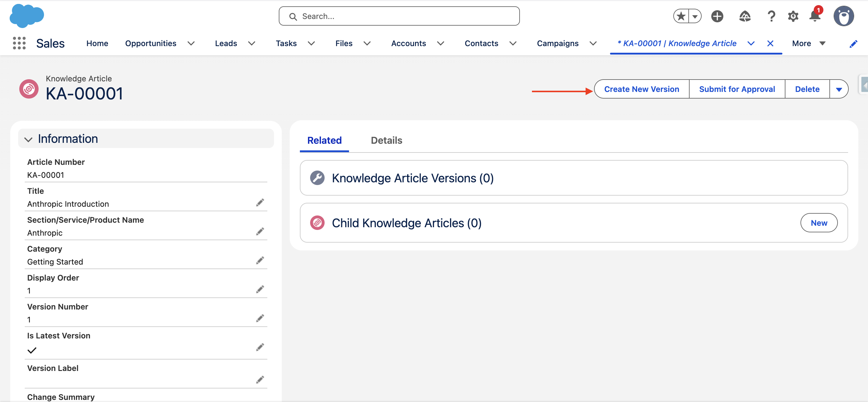This screenshot has width=868, height=402.
Task: Click Create New Version button
Action: (642, 89)
